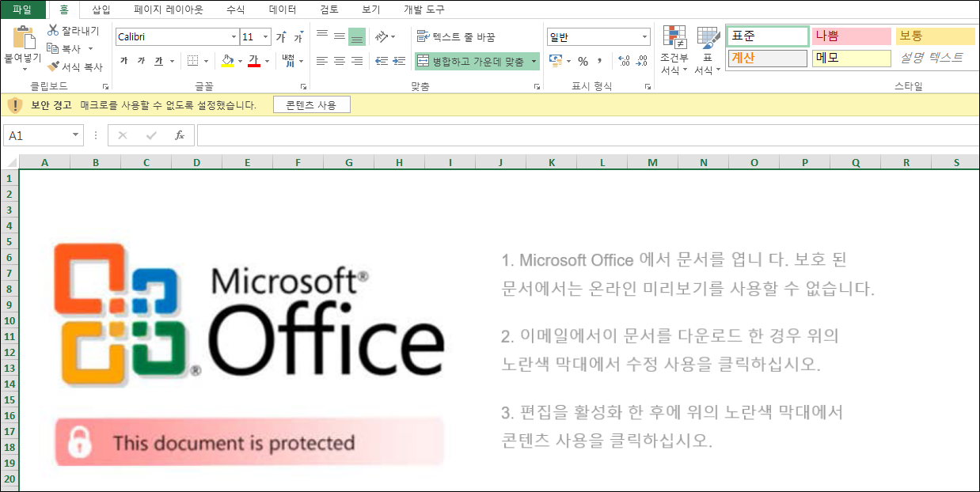Image resolution: width=980 pixels, height=492 pixels.
Task: Increase the font size with the larger 가 icon
Action: pyautogui.click(x=281, y=37)
